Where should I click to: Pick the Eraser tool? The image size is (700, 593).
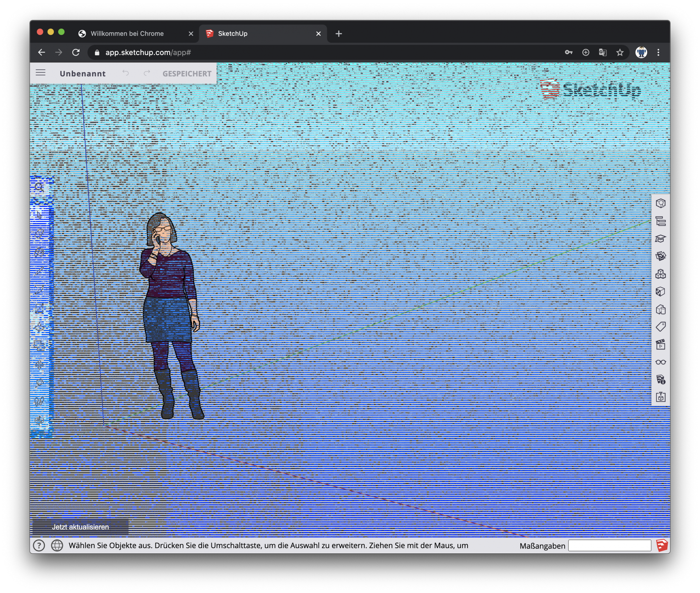39,233
